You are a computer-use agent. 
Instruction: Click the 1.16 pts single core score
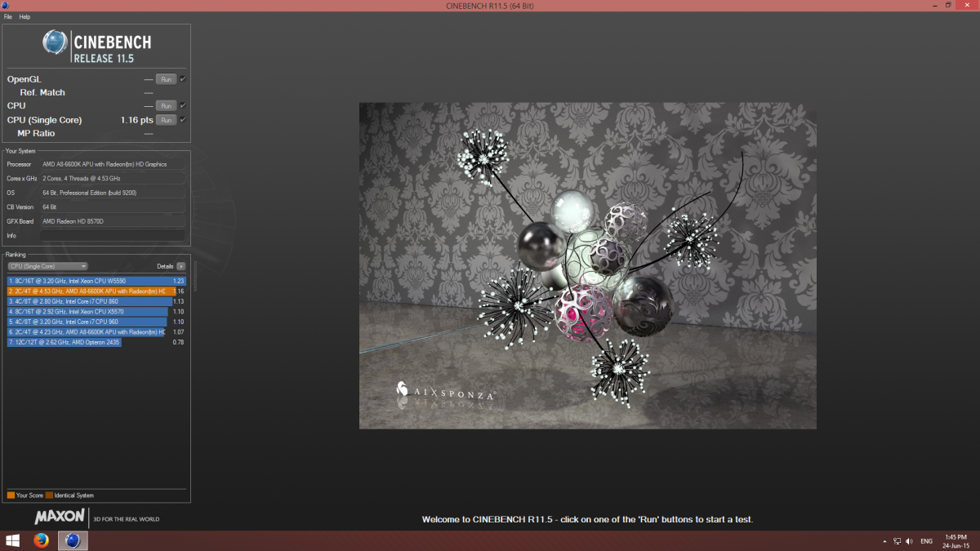click(136, 120)
